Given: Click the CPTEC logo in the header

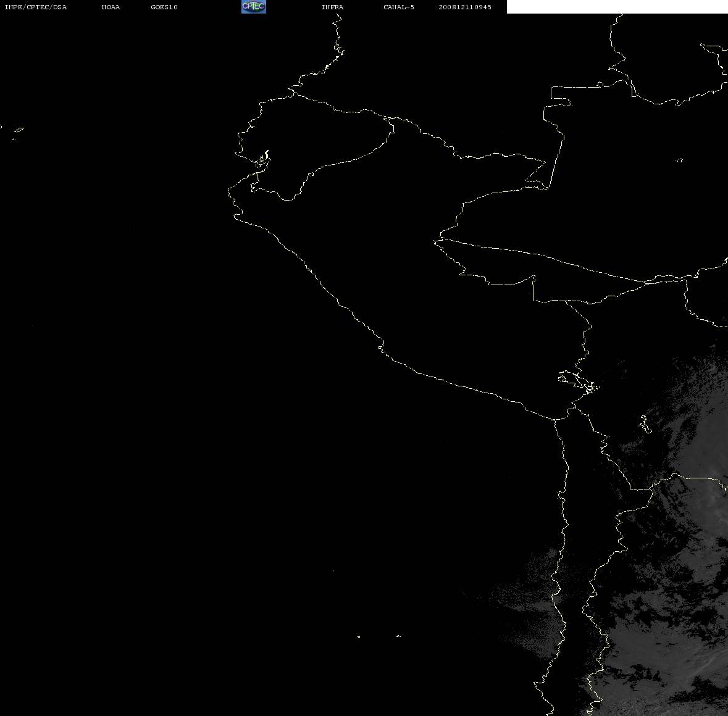Looking at the screenshot, I should [254, 7].
